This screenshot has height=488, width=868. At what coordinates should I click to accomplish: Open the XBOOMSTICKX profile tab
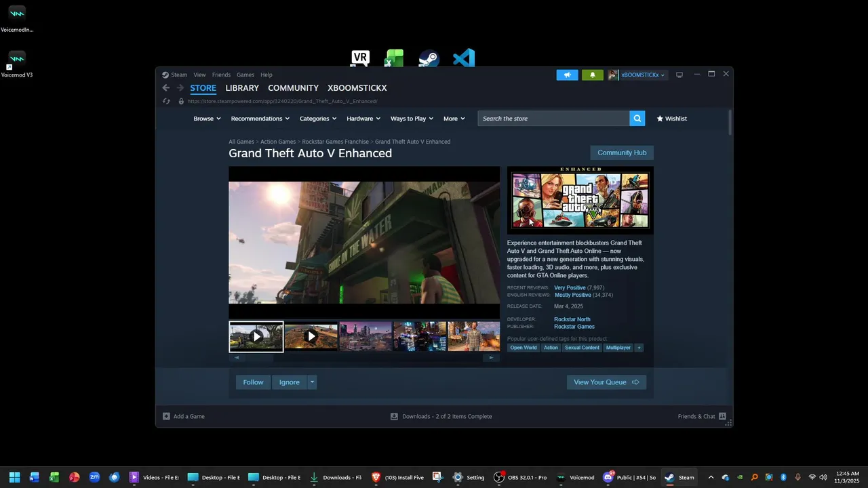tap(357, 88)
